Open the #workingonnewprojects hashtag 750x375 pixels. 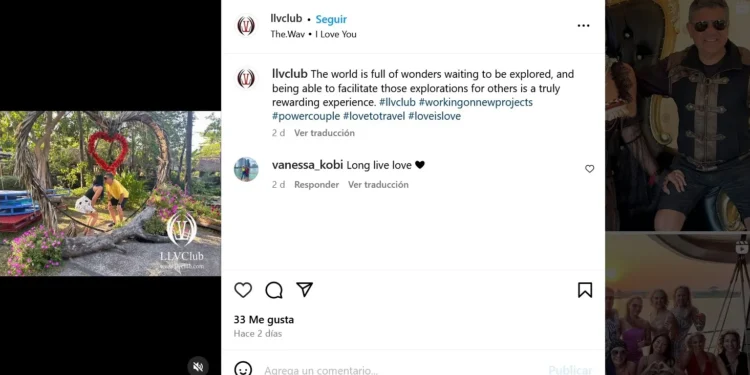[x=475, y=102]
